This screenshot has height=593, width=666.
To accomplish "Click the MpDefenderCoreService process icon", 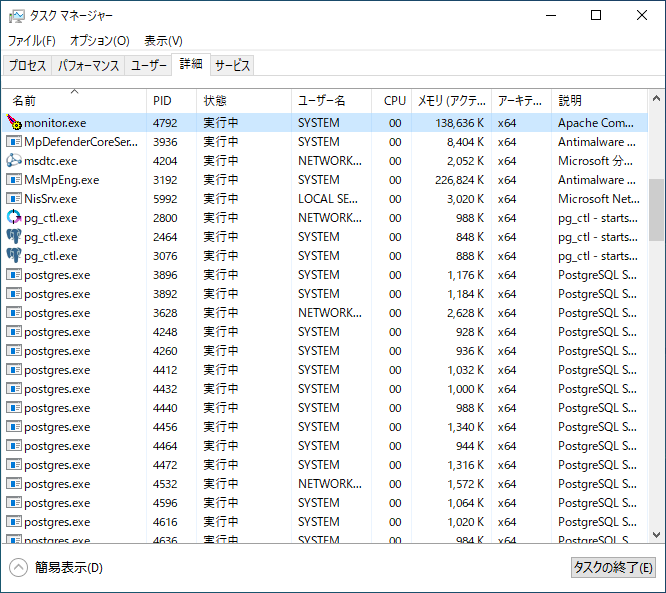I will 14,141.
